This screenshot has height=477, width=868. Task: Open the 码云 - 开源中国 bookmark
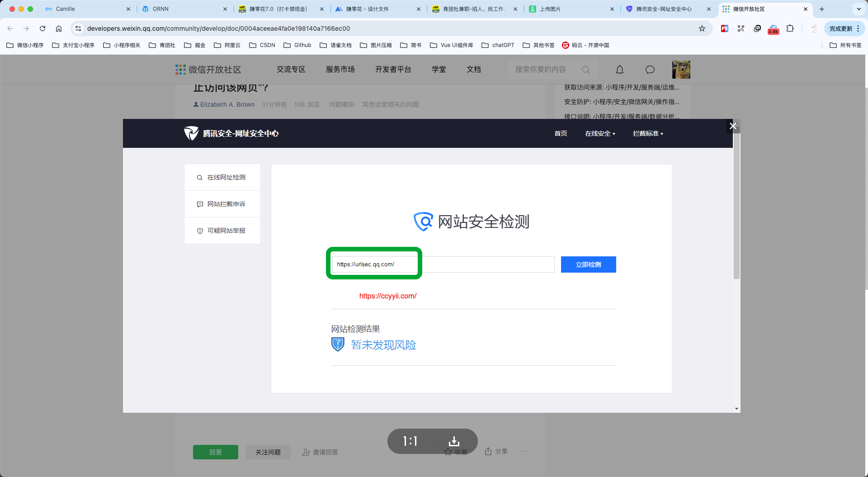coord(585,45)
